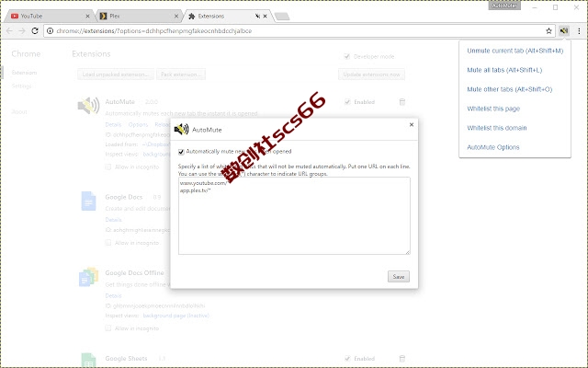Grab the whitelist textarea resize handle
The image size is (588, 368).
click(x=408, y=252)
